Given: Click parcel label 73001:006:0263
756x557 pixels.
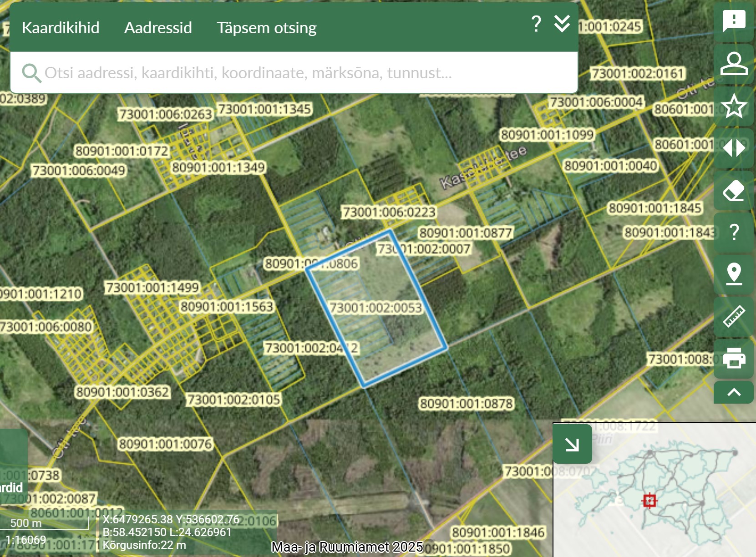Looking at the screenshot, I should coord(166,114).
